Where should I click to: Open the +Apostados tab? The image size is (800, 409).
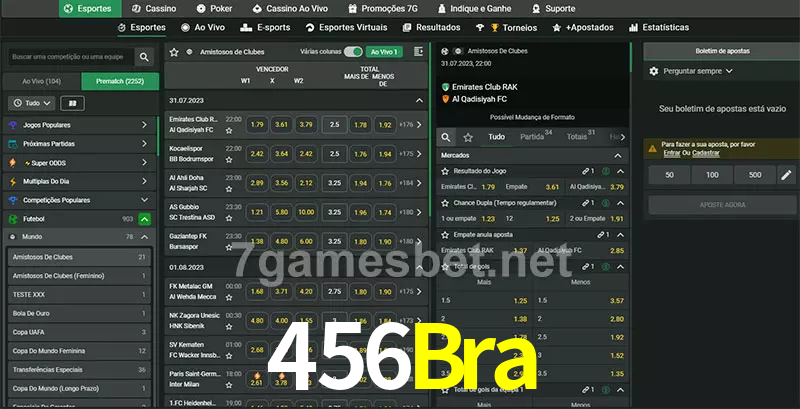tap(583, 28)
